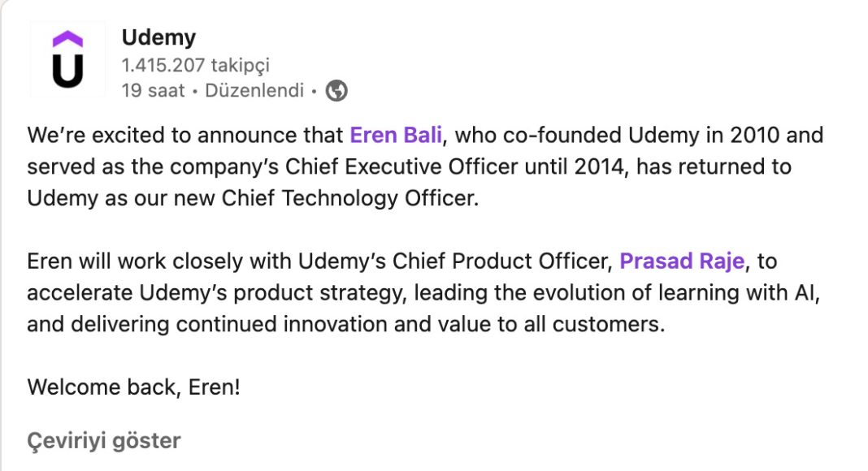Open Prasad Raje's profile mention
Image resolution: width=868 pixels, height=471 pixels.
click(x=682, y=261)
